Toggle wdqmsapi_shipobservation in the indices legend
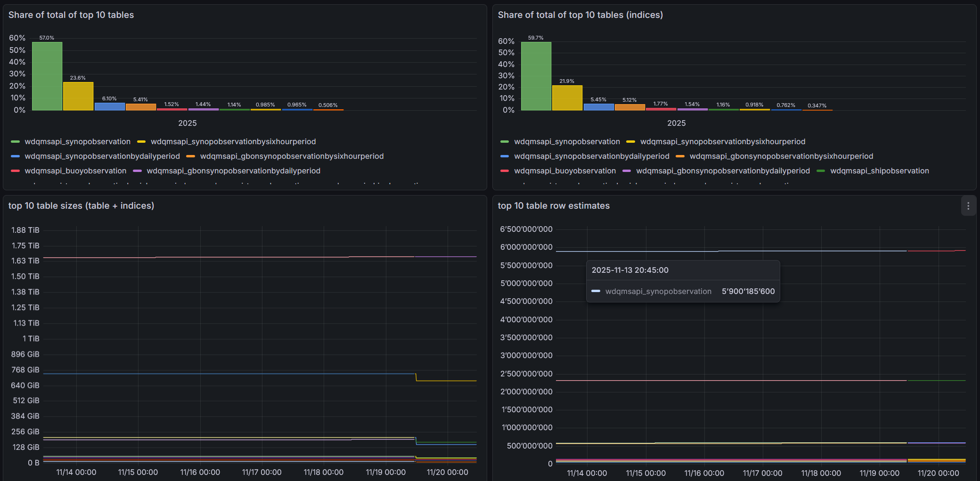 point(880,171)
